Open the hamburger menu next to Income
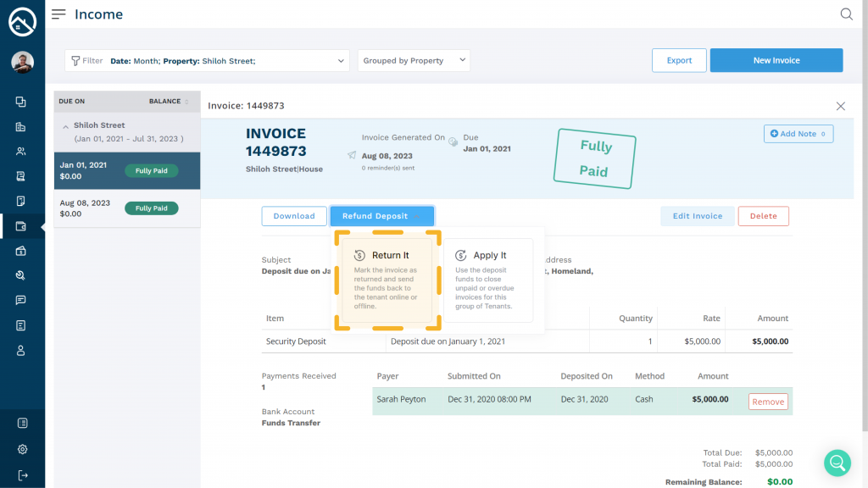The height and width of the screenshot is (488, 868). [58, 14]
